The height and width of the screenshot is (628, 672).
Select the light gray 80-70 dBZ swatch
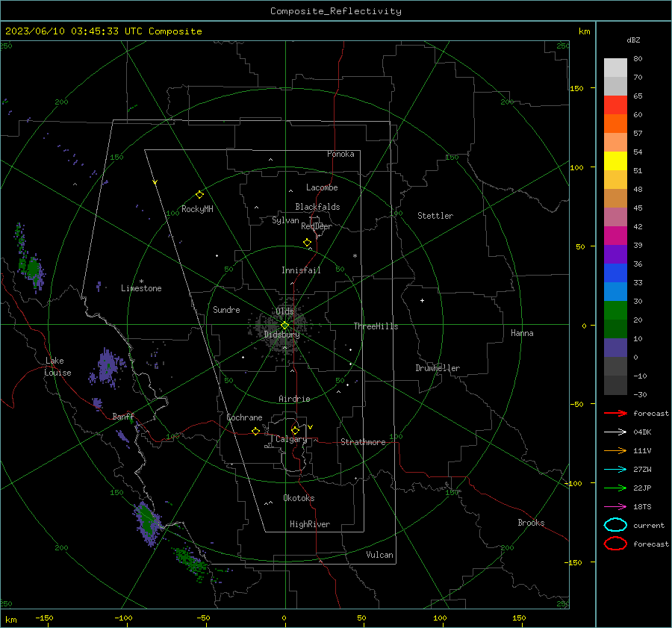(x=615, y=67)
